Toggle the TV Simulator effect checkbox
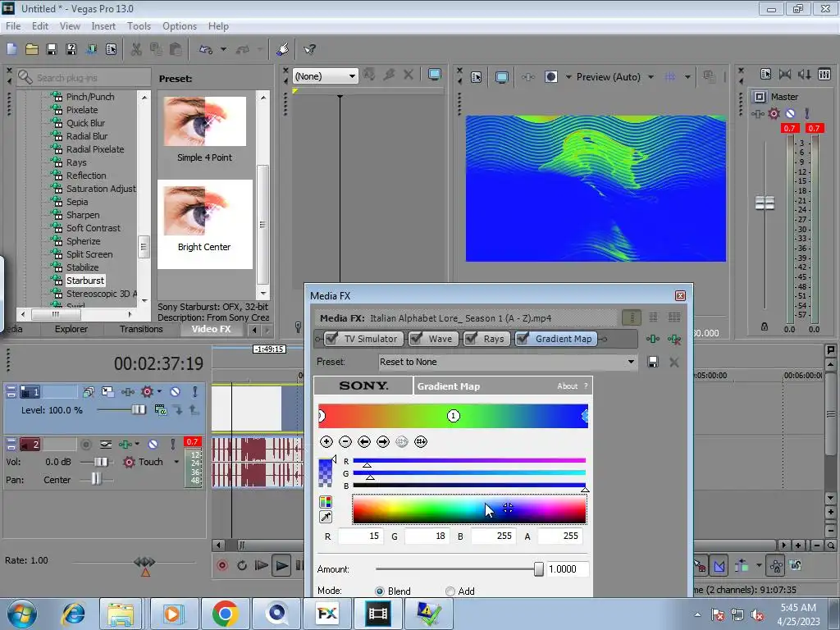Viewport: 840px width, 630px height. pyautogui.click(x=332, y=339)
